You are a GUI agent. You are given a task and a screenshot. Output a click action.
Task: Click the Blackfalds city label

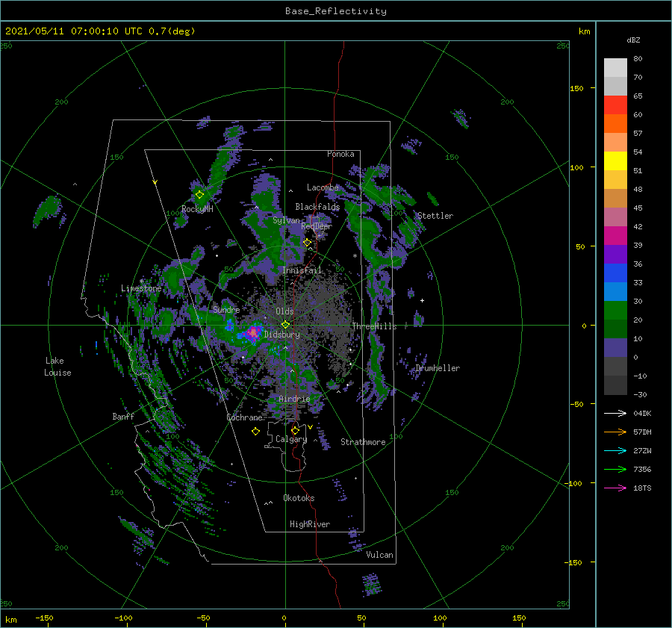[x=317, y=207]
